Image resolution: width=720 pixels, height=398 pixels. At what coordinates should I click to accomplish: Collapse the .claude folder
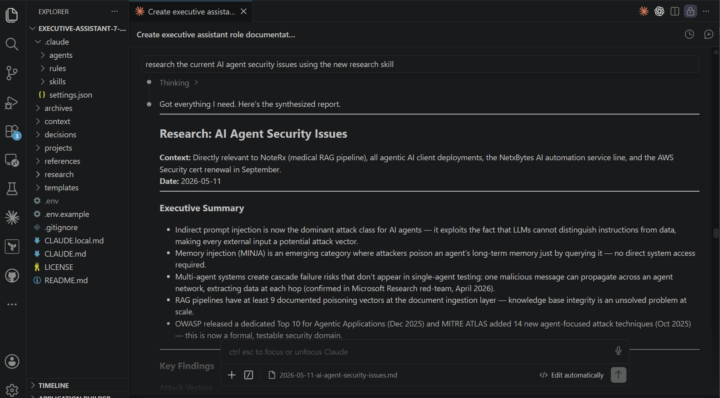click(x=77, y=42)
